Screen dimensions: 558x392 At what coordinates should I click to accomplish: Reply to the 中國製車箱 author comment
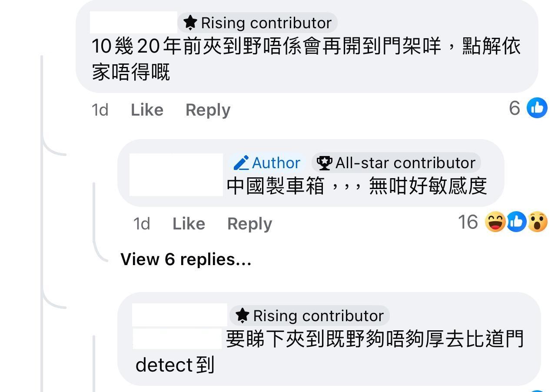(x=249, y=224)
